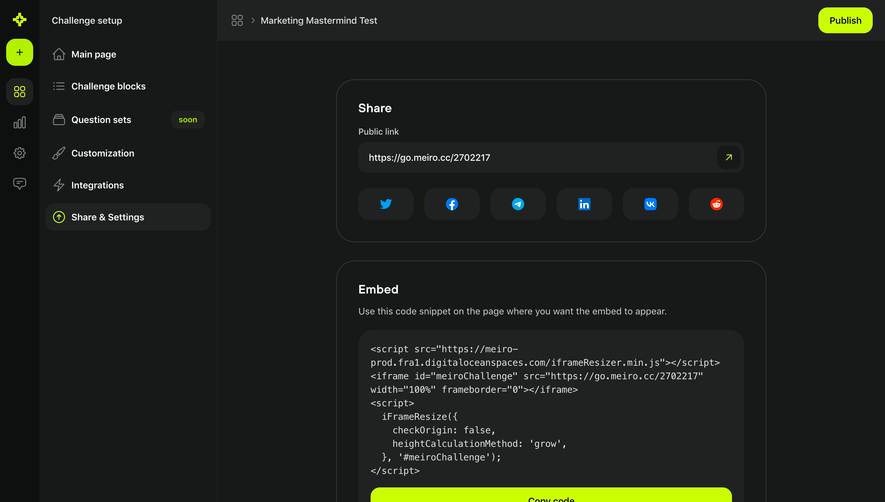Click the Publish button
Screen dimensions: 885x502
tap(845, 20)
